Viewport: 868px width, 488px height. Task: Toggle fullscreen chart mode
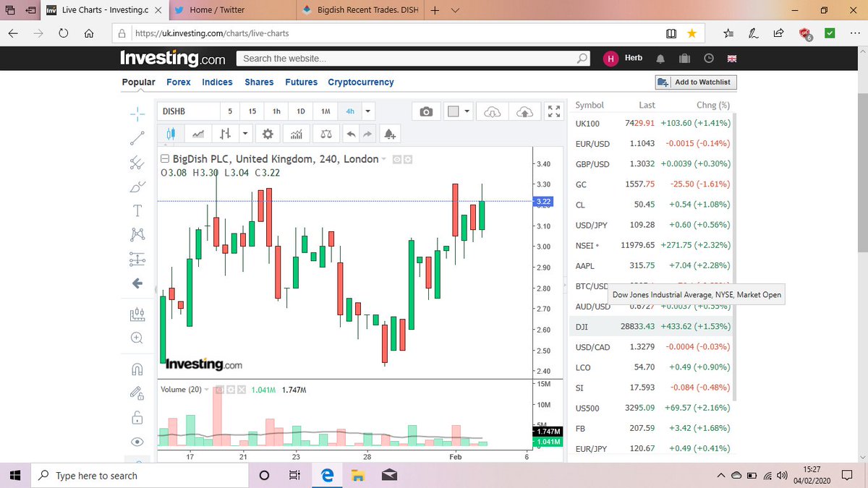coord(554,111)
